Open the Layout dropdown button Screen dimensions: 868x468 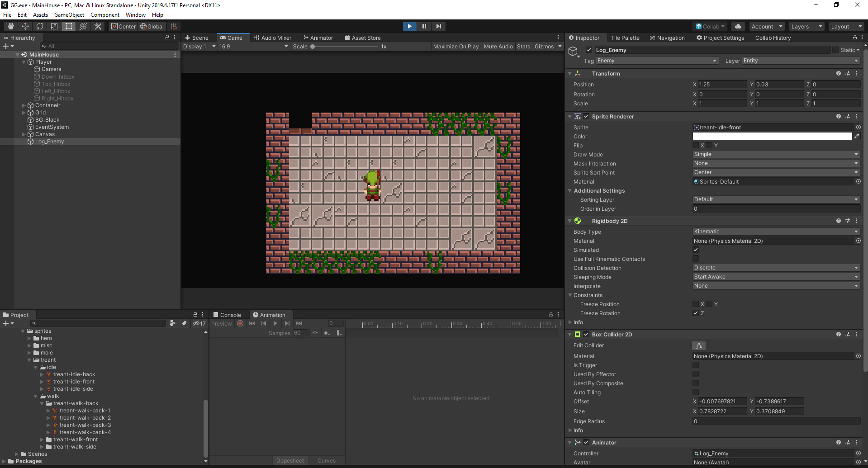coord(846,26)
